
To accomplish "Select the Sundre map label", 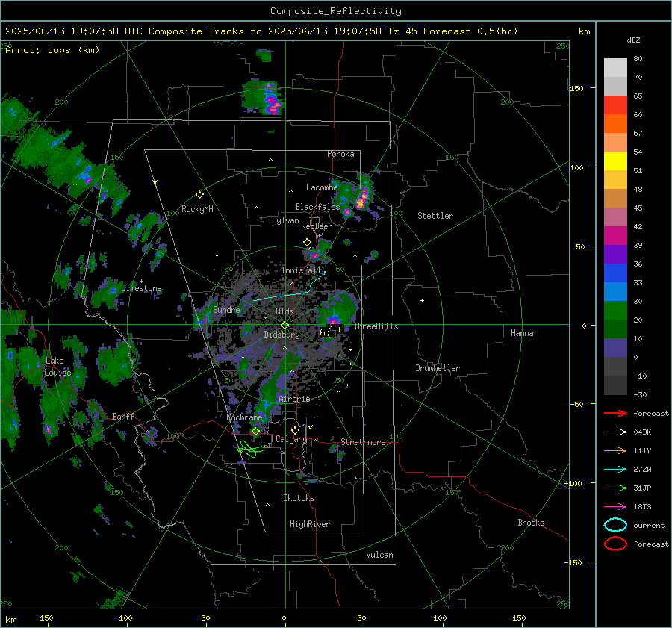I will (226, 309).
